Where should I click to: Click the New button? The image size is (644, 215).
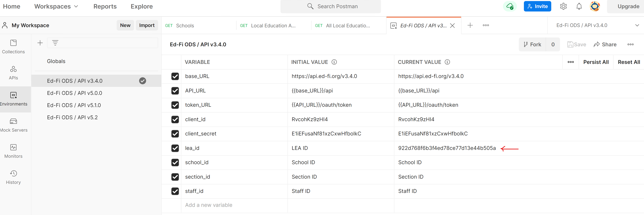[125, 25]
